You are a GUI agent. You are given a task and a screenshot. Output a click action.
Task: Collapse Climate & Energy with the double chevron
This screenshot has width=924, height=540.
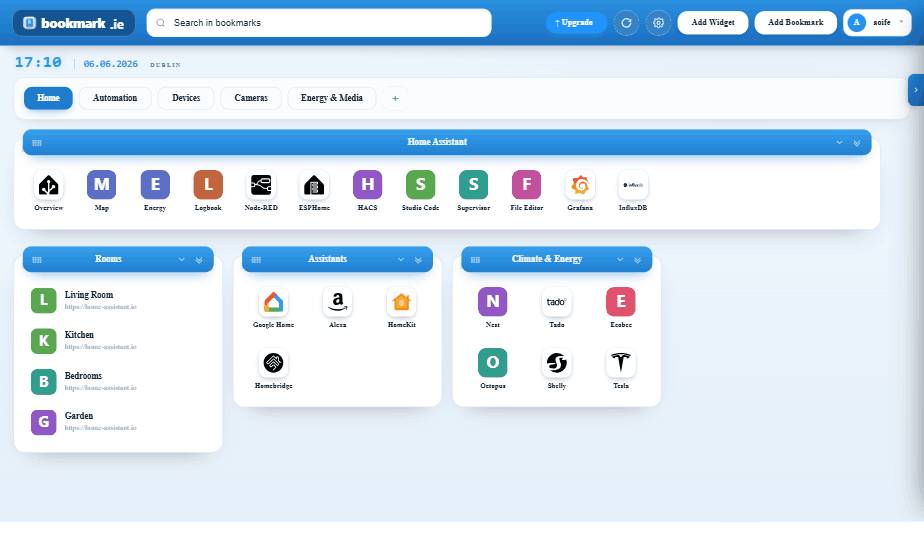[638, 259]
